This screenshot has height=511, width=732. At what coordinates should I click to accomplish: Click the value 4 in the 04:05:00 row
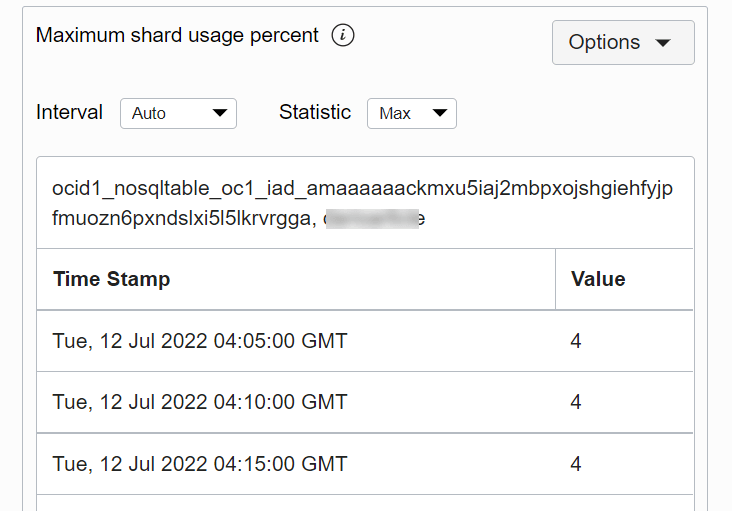[x=576, y=341]
